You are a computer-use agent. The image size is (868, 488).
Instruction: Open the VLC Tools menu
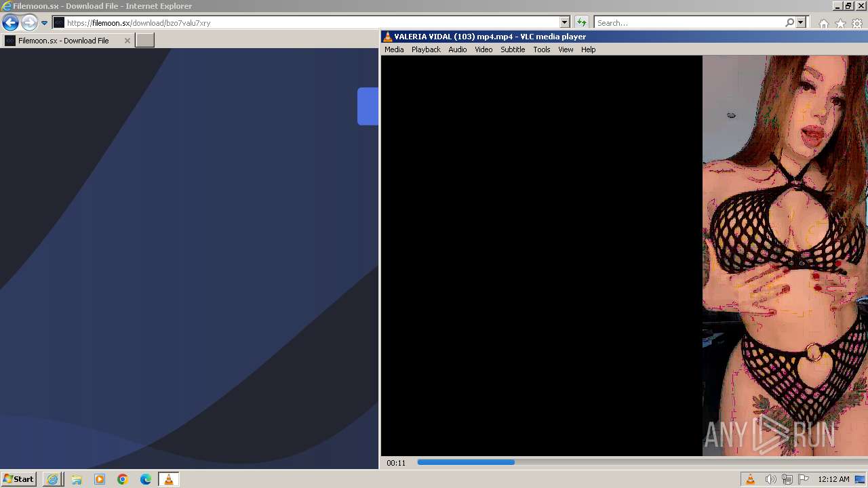coord(541,49)
